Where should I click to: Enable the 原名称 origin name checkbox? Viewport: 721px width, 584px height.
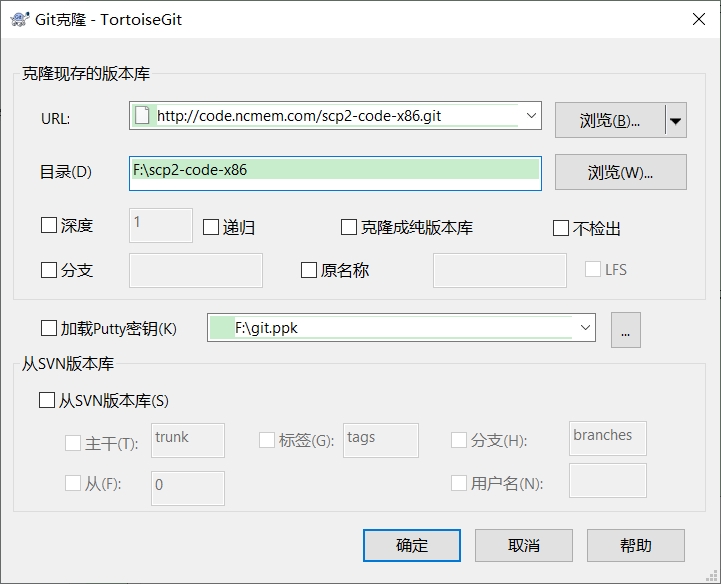pyautogui.click(x=309, y=270)
